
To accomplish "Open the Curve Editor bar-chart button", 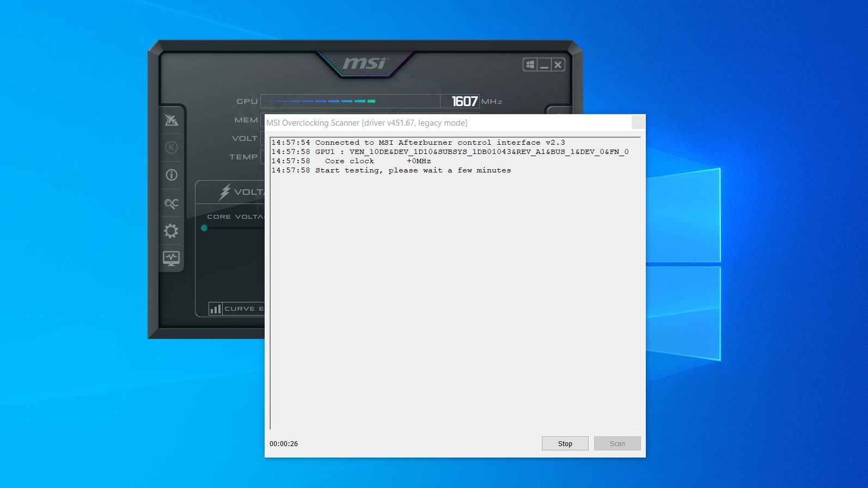I will point(216,309).
